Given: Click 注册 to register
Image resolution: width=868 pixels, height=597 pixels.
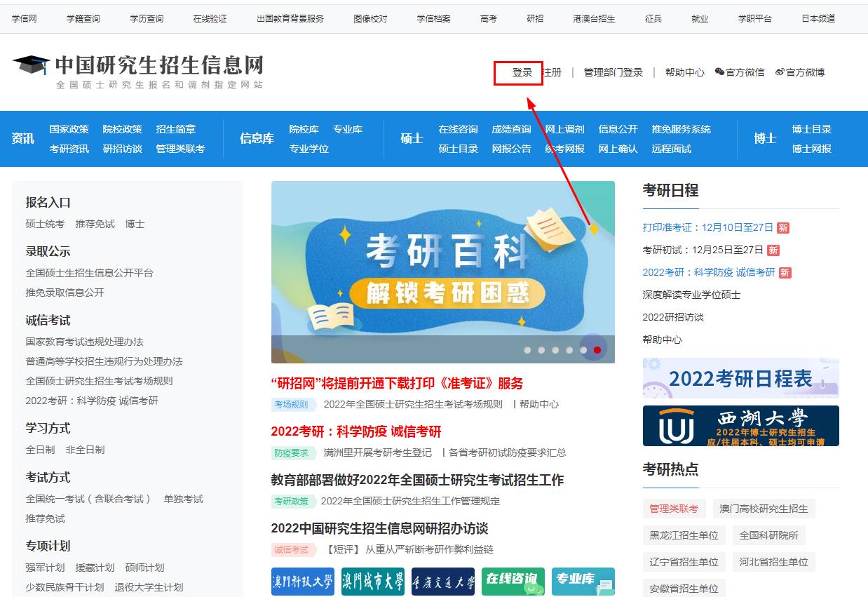Looking at the screenshot, I should click(552, 72).
